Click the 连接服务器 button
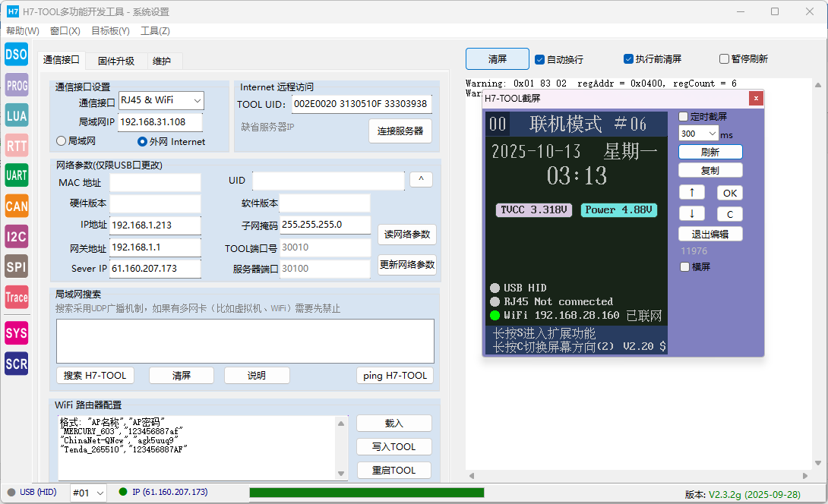Screen dimensions: 828x504 [x=400, y=131]
